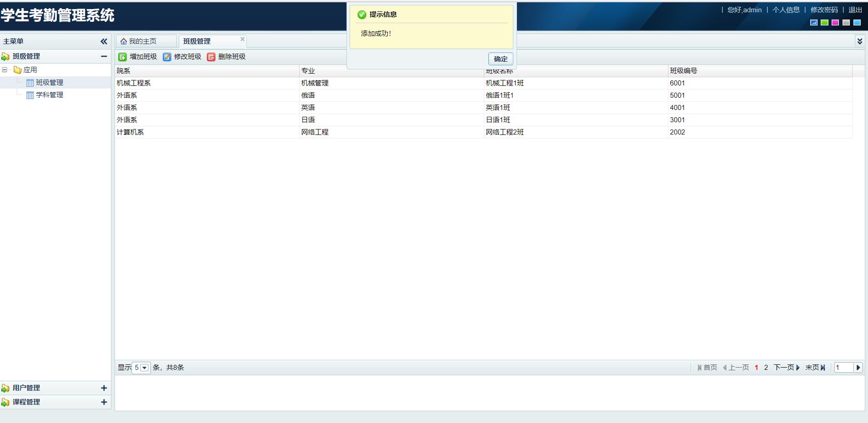Click 退出 to log out
Screen dimensions: 868x423
click(855, 10)
